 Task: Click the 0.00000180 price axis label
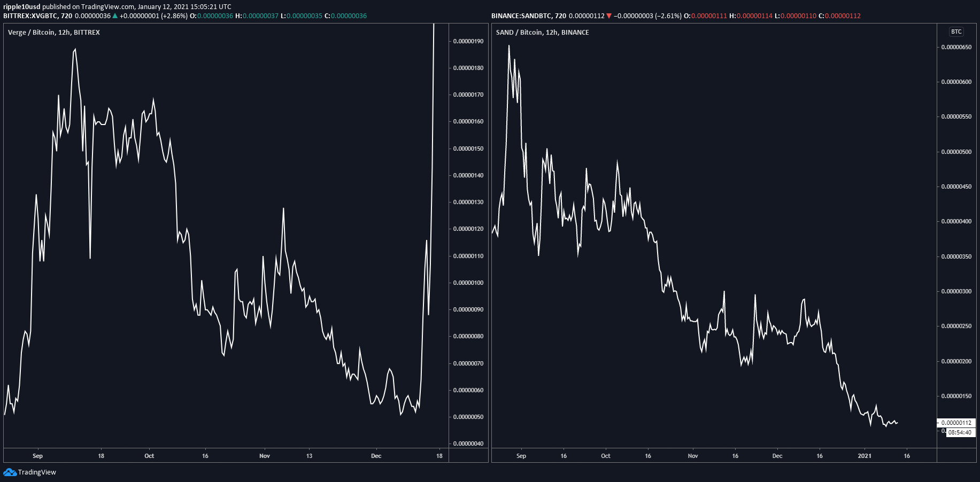click(468, 68)
